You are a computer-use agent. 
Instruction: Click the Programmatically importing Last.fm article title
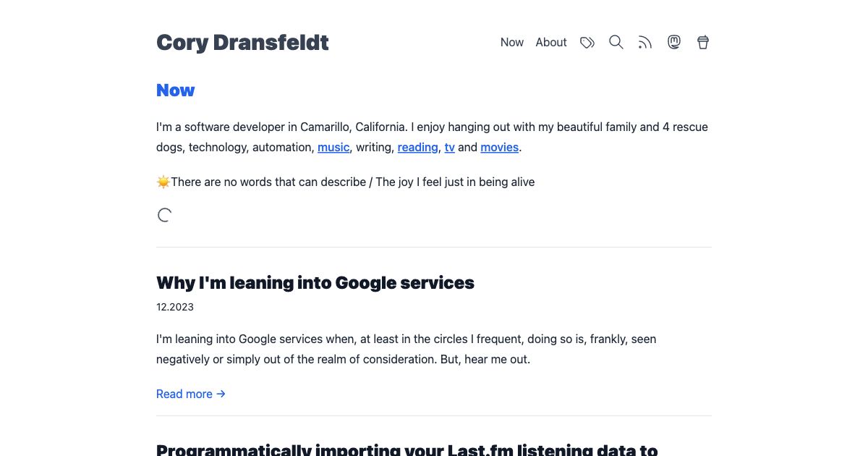tap(407, 449)
